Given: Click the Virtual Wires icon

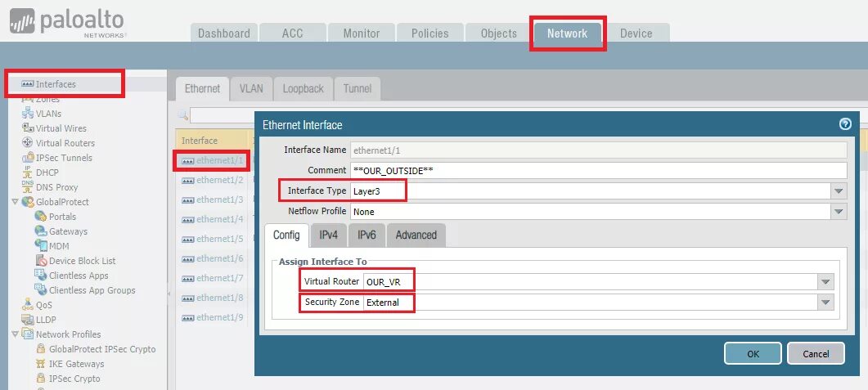Looking at the screenshot, I should (28, 128).
